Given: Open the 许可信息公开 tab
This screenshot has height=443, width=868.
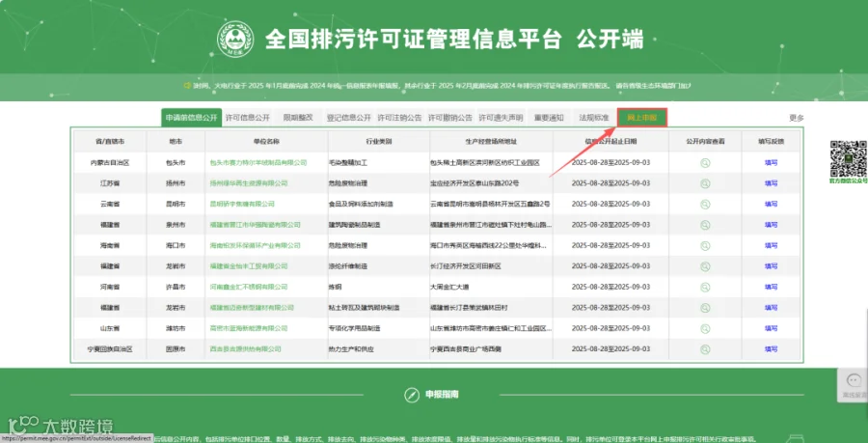Looking at the screenshot, I should point(248,118).
